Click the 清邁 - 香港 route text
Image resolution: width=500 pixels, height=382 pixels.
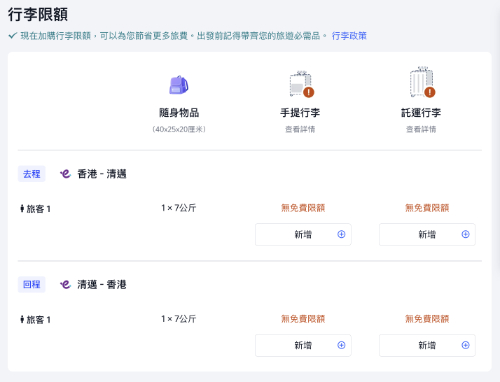[102, 284]
